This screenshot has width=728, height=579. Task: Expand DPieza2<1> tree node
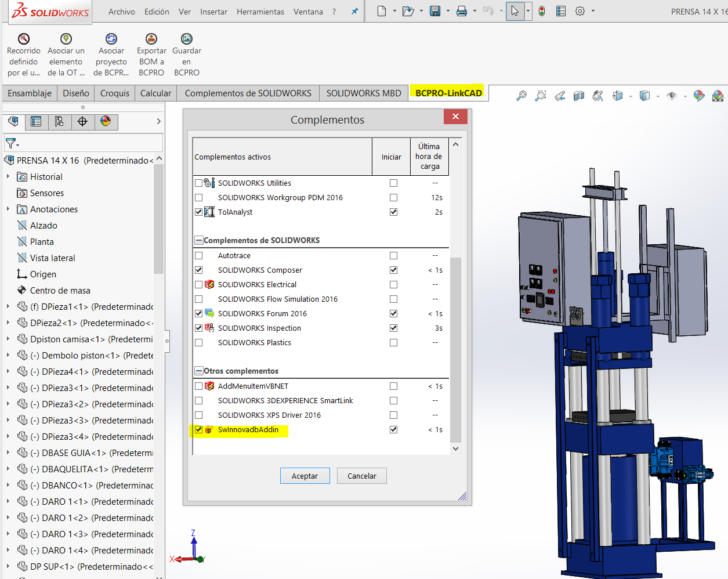[x=8, y=323]
